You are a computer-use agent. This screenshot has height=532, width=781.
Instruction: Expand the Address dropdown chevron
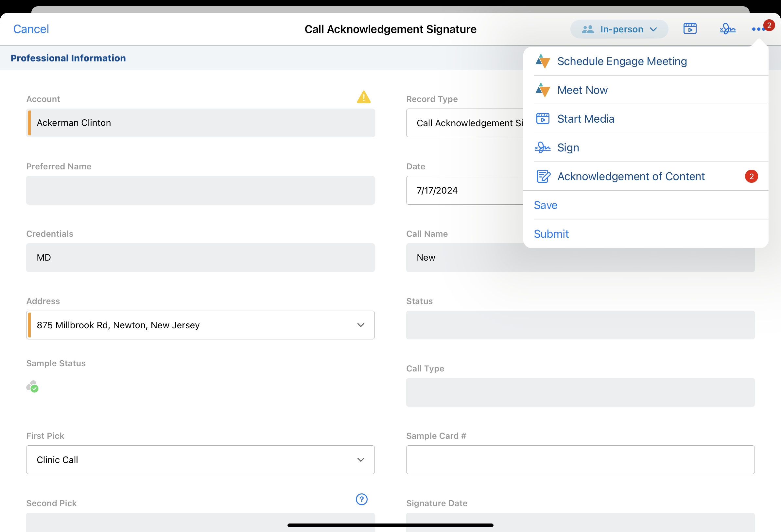(361, 325)
